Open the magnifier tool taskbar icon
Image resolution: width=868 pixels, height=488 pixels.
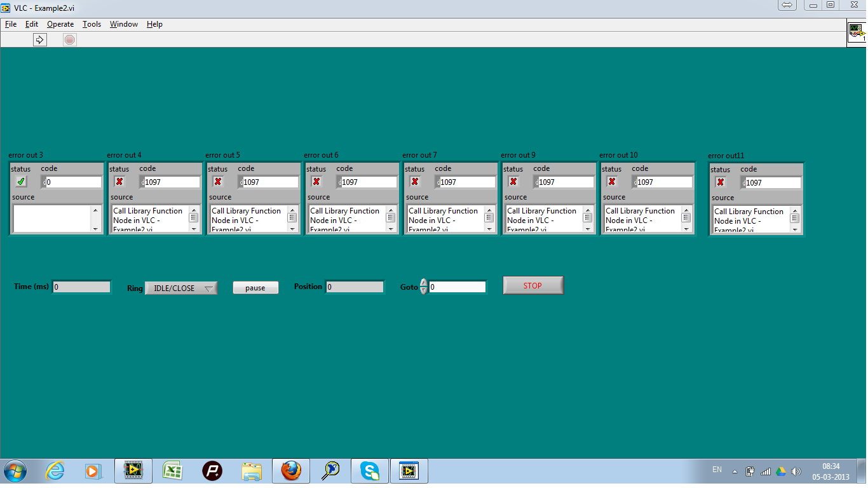pyautogui.click(x=330, y=471)
